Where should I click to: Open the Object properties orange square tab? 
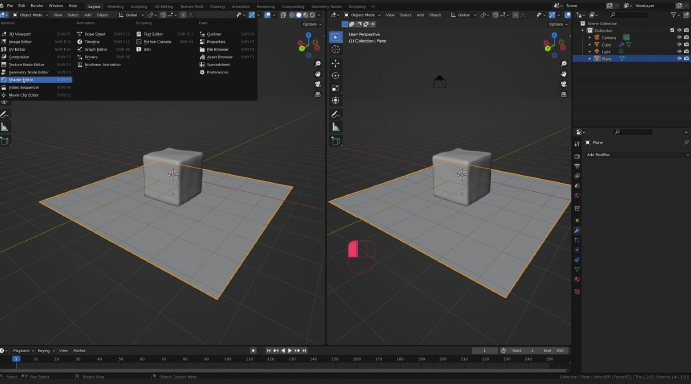(x=577, y=220)
